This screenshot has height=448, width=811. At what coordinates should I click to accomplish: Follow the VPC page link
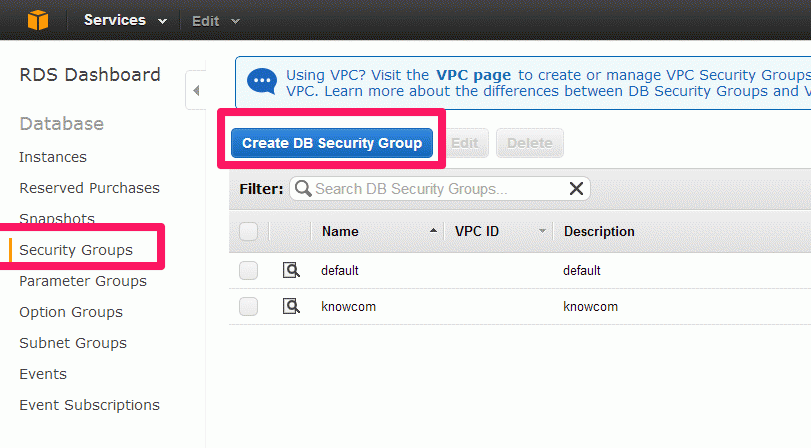[x=473, y=75]
